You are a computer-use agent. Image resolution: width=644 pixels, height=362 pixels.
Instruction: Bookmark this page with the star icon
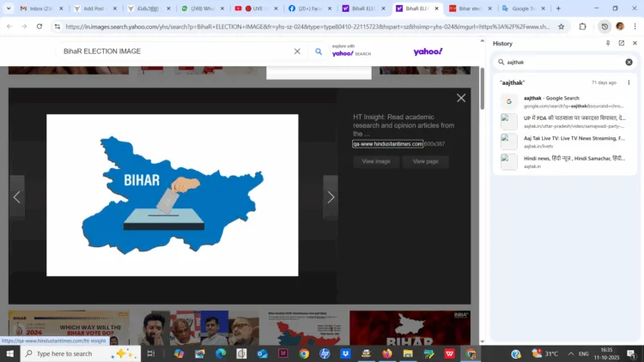tap(562, 27)
